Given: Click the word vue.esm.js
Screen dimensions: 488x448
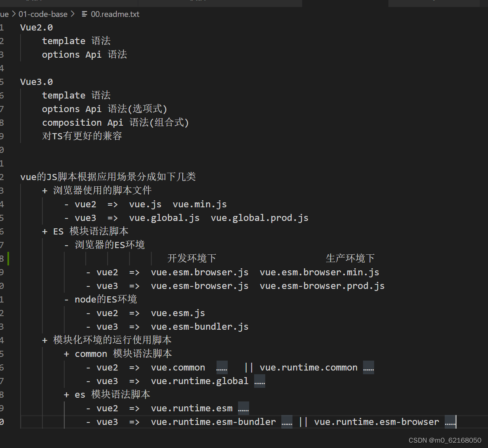Looking at the screenshot, I should 178,313.
